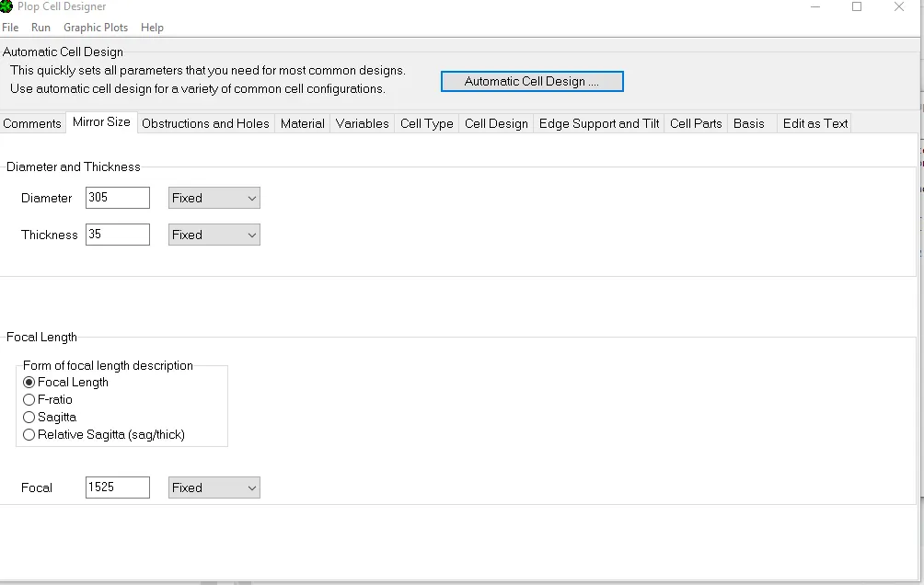Screen dimensions: 924x585
Task: Expand the Thickness Fixed dropdown
Action: [x=214, y=235]
